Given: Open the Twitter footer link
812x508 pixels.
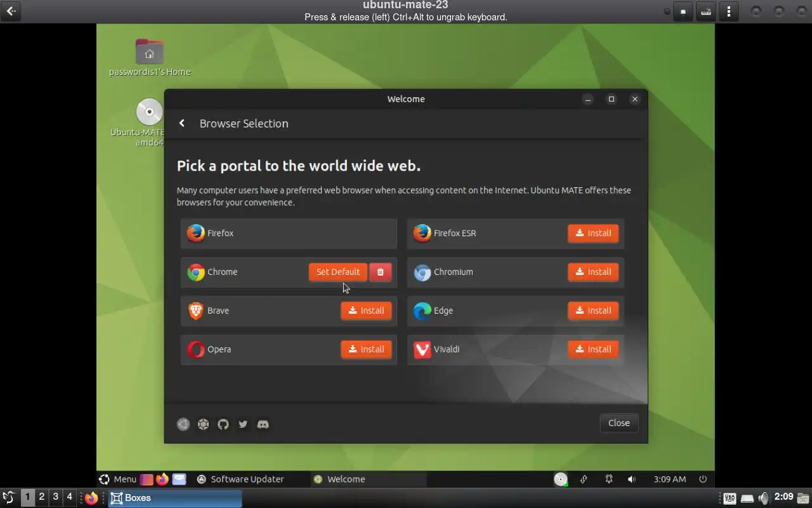Looking at the screenshot, I should click(x=243, y=424).
